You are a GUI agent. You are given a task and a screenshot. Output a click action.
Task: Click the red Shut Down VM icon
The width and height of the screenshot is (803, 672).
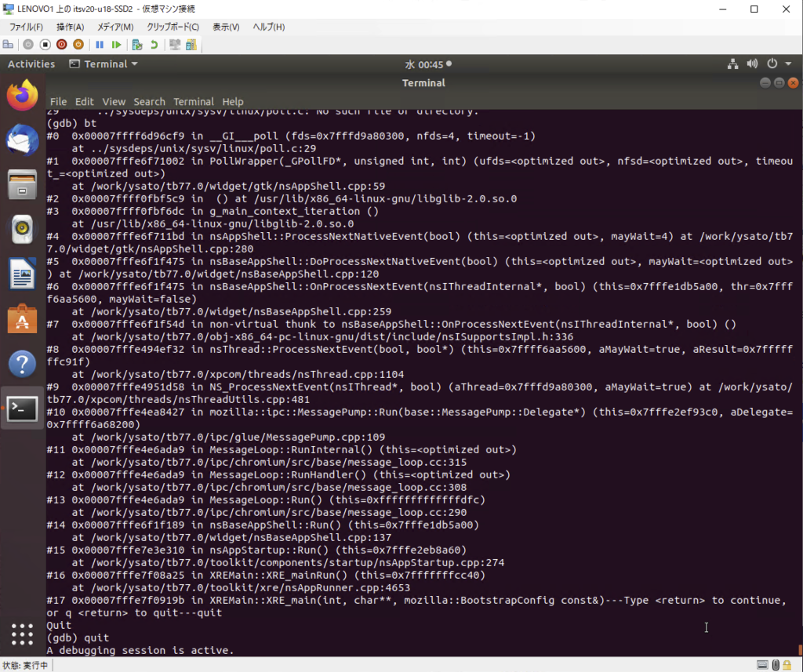tap(61, 45)
